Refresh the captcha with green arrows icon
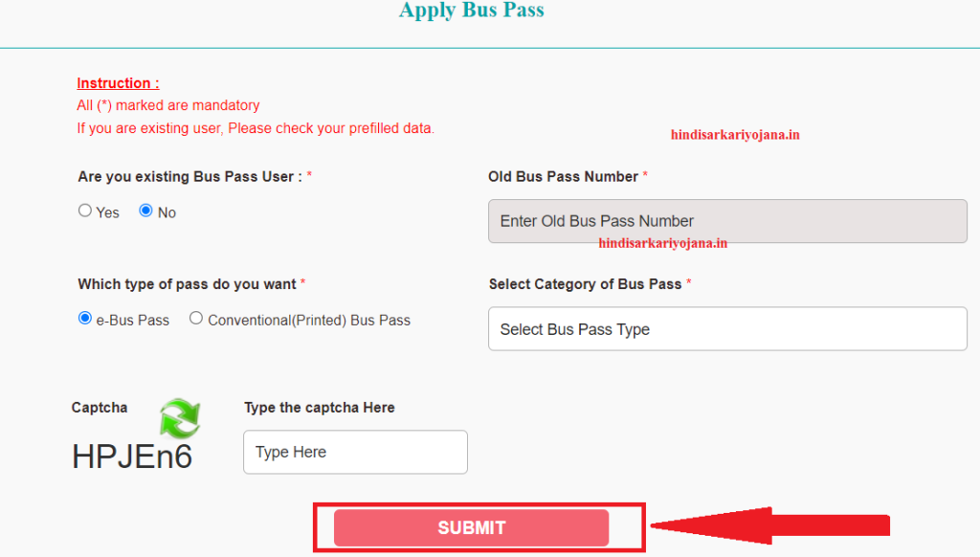 [180, 418]
